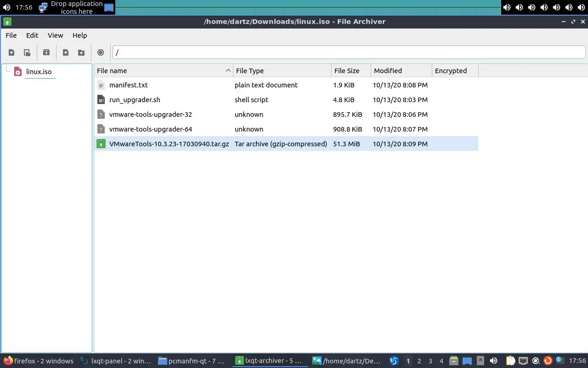This screenshot has width=588, height=368.
Task: Click the blue show desktop icon in bottom panel
Action: pyautogui.click(x=467, y=361)
